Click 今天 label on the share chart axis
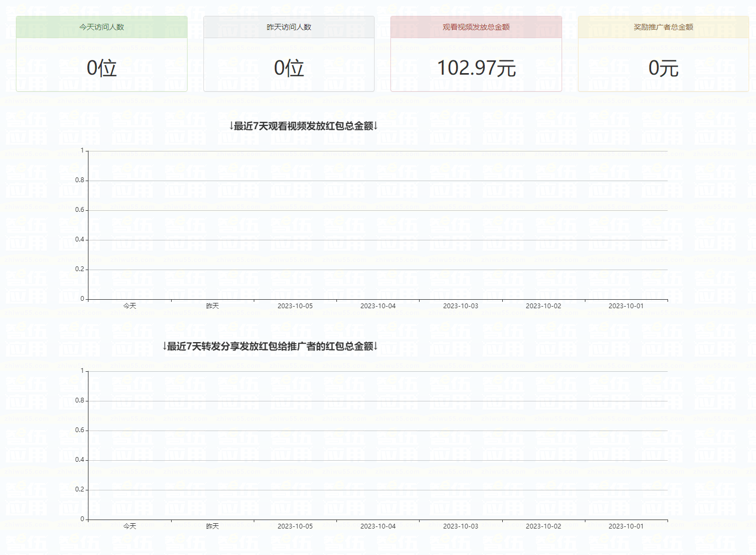Viewport: 756px width, 555px height. (x=130, y=526)
